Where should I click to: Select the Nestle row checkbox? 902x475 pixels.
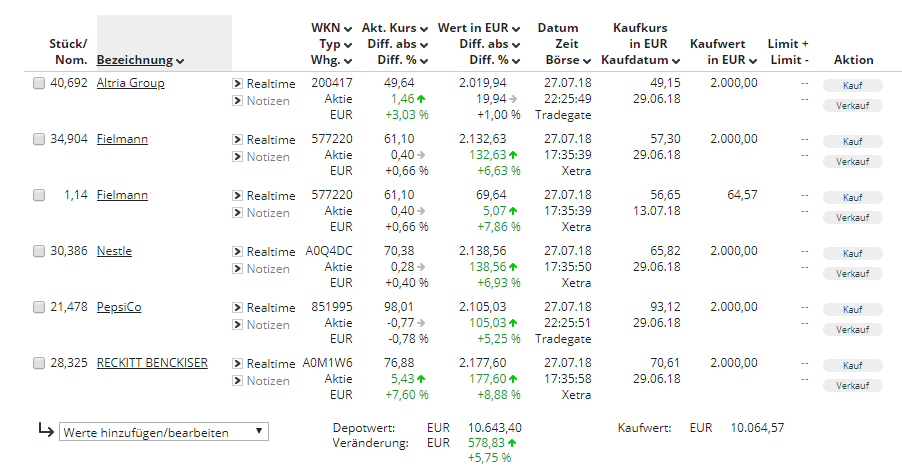[x=39, y=251]
